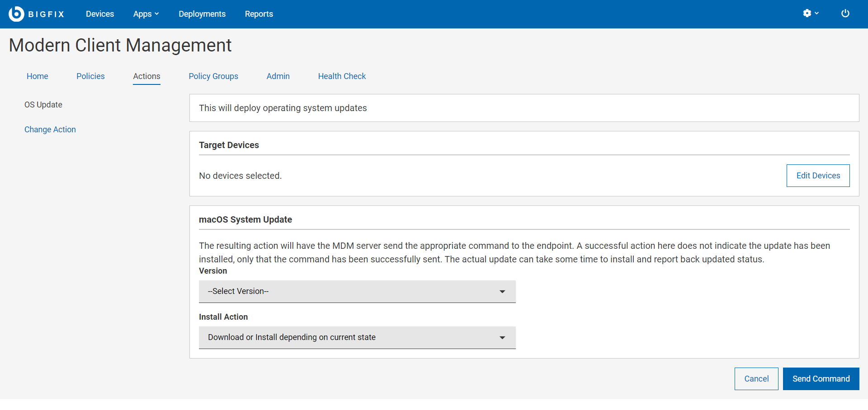Click the power logout icon
Viewport: 868px width, 410px height.
(845, 14)
